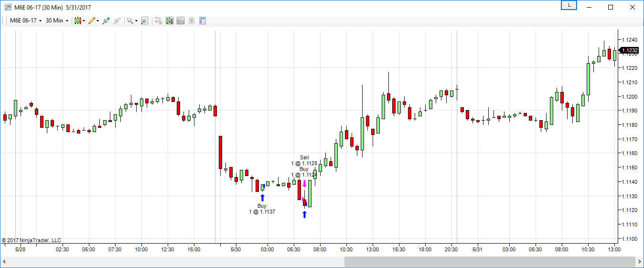The height and width of the screenshot is (268, 644).
Task: Click the zoom out magnifier icon
Action: coord(117,21)
